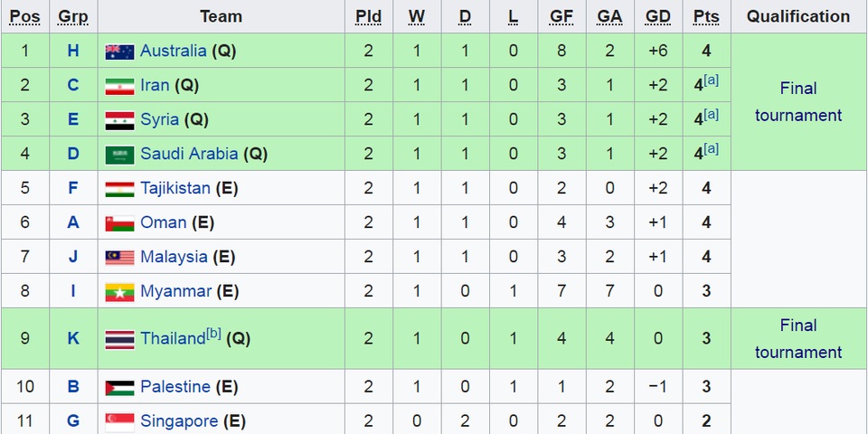Click the Malaysia flag icon
Viewport: 868px width, 434px height.
119,258
